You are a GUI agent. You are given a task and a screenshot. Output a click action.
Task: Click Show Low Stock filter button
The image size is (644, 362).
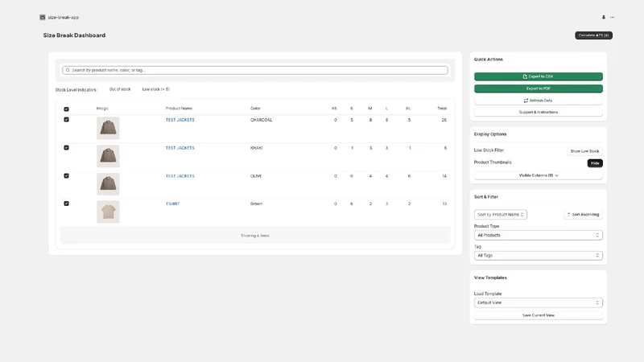[x=584, y=151]
